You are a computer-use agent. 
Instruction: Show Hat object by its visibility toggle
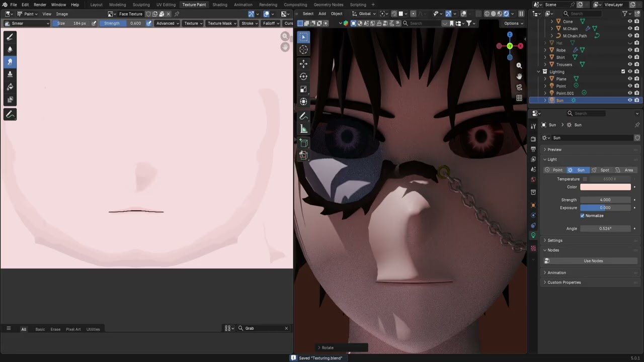[x=630, y=43]
